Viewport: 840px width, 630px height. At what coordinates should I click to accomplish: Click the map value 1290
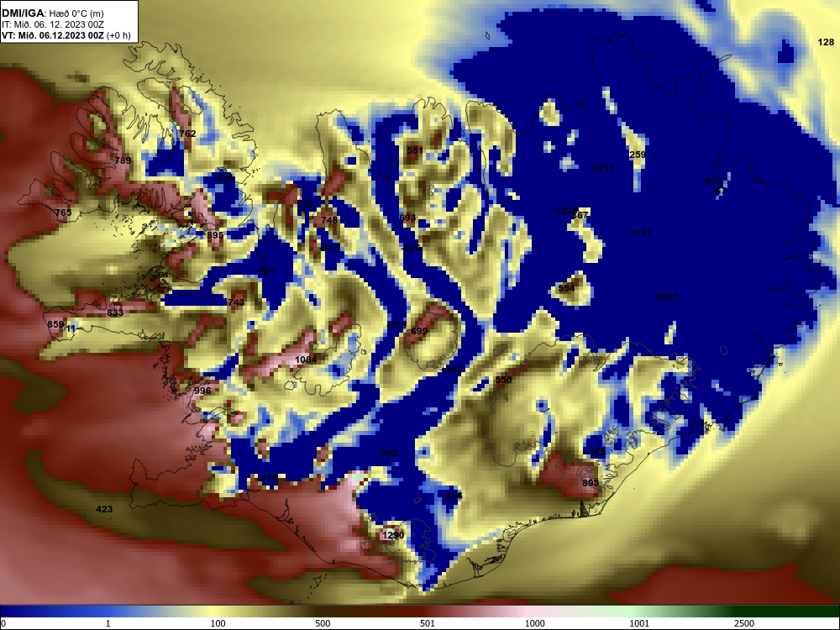tap(393, 535)
